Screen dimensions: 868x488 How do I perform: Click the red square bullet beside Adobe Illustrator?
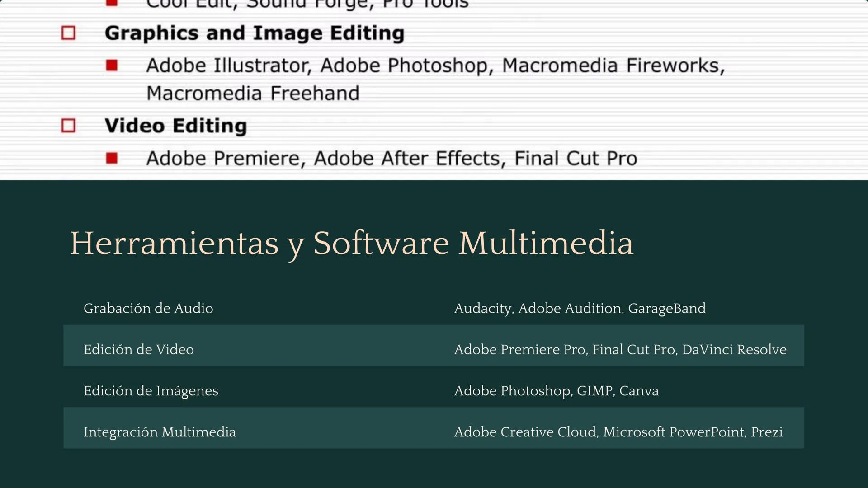pos(112,66)
